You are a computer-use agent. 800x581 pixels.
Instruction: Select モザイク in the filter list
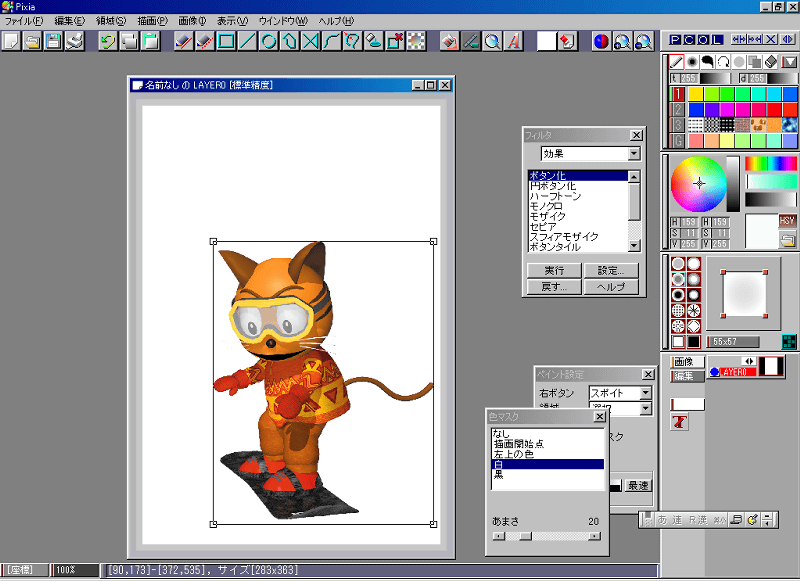click(578, 216)
